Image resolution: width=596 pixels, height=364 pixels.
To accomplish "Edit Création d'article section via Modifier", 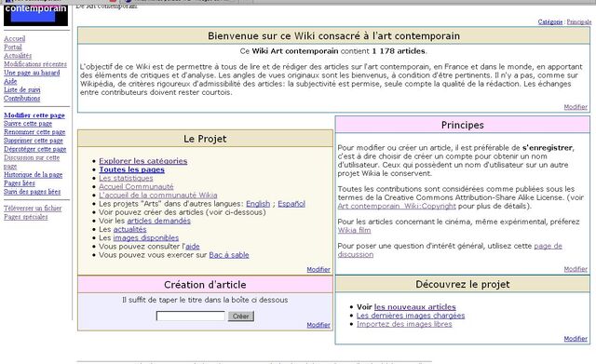I will tap(318, 325).
